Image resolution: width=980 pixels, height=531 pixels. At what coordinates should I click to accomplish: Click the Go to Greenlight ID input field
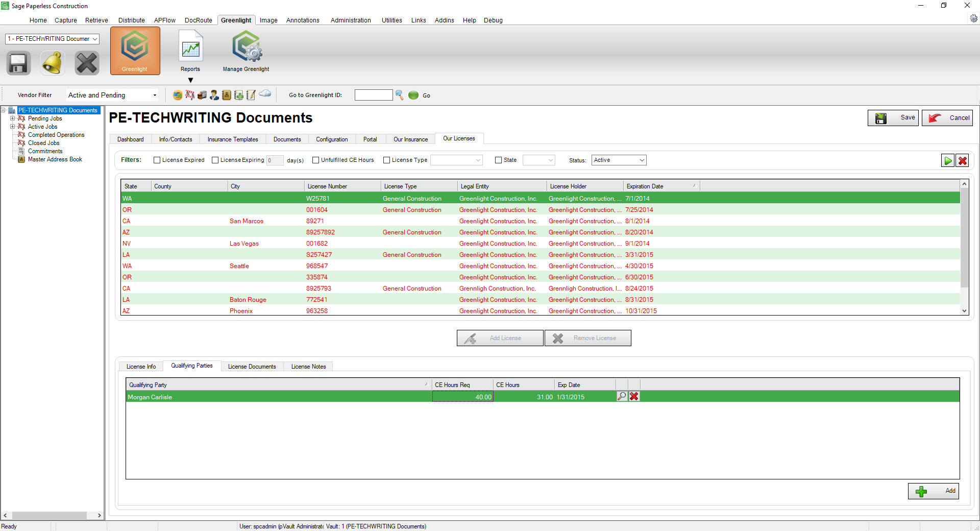tap(374, 95)
